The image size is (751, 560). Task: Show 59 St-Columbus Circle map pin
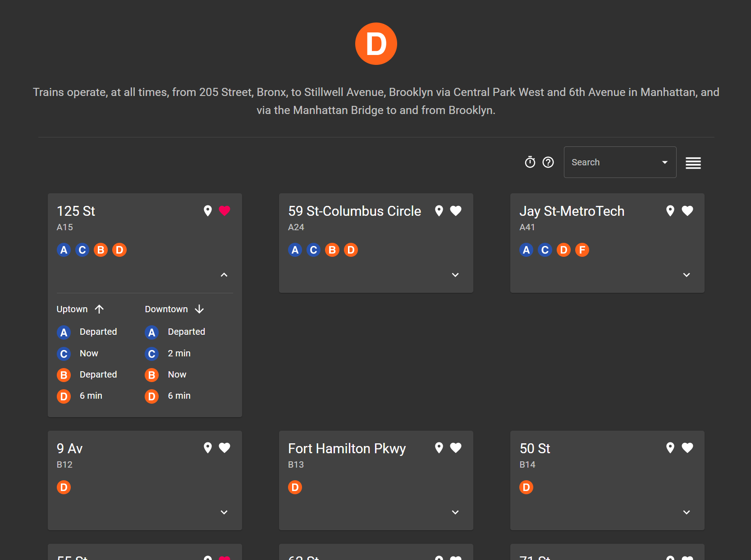click(x=439, y=211)
